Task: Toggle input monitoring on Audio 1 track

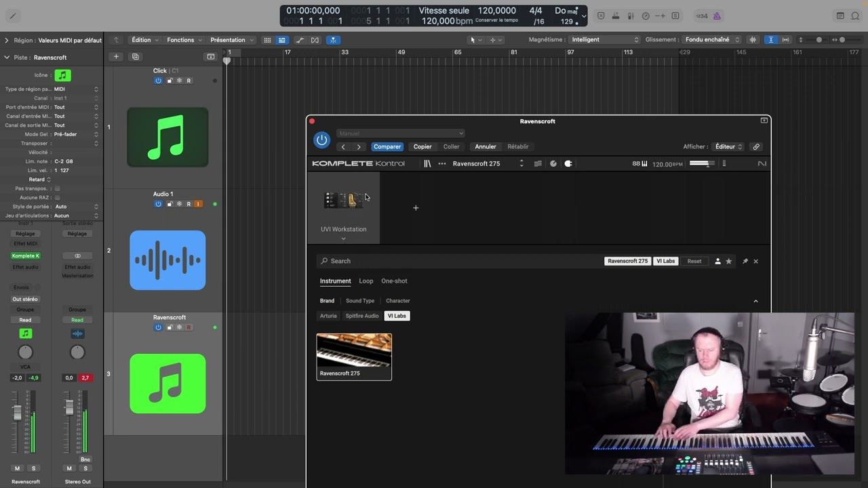Action: tap(198, 204)
